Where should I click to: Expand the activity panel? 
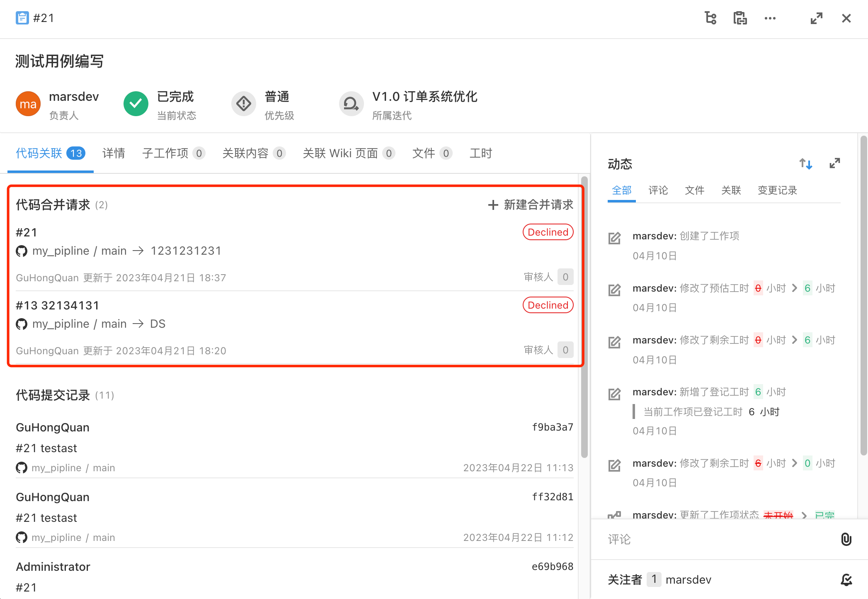835,163
